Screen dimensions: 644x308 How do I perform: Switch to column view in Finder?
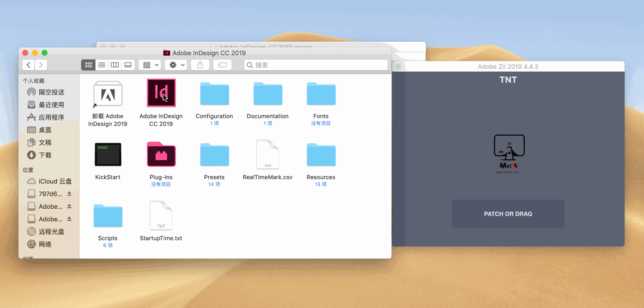pos(114,64)
